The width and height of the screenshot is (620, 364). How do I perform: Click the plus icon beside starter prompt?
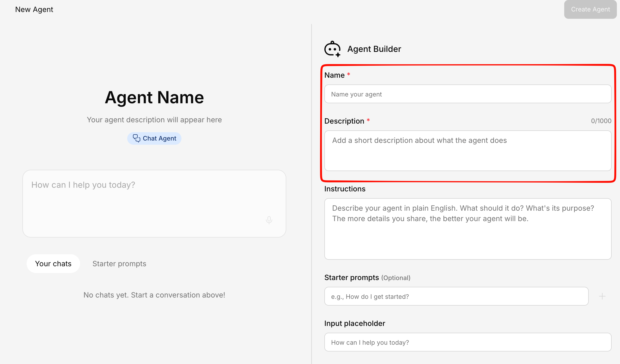pyautogui.click(x=602, y=296)
